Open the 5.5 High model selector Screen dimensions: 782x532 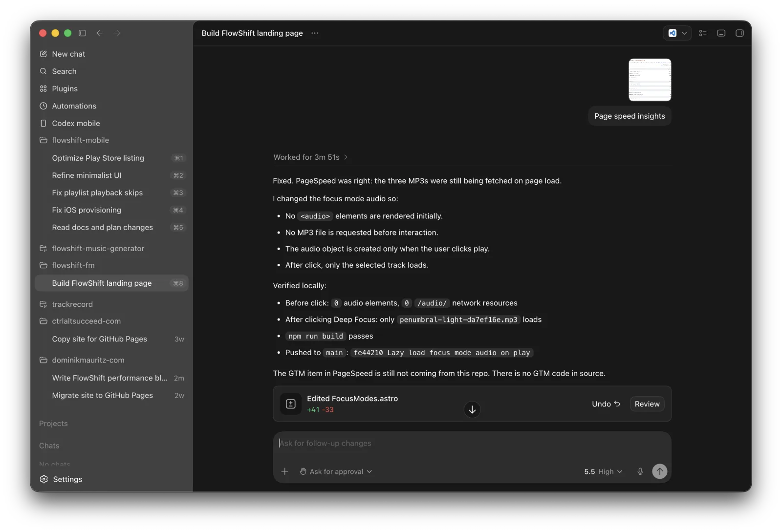tap(604, 471)
